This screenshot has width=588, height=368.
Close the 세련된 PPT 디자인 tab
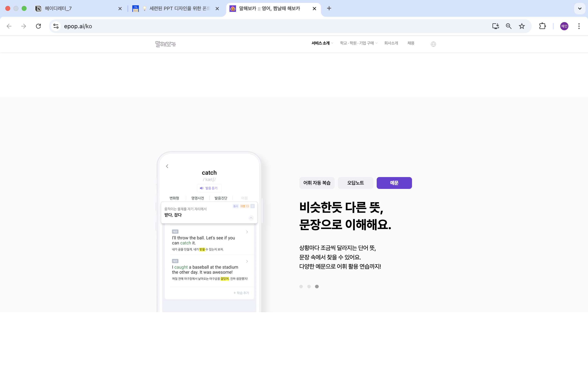point(217,9)
